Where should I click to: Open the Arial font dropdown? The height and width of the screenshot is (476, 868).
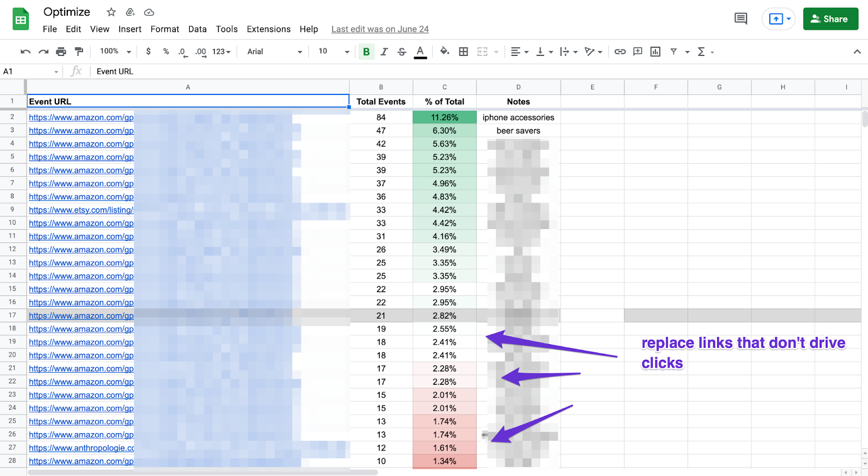pos(275,52)
